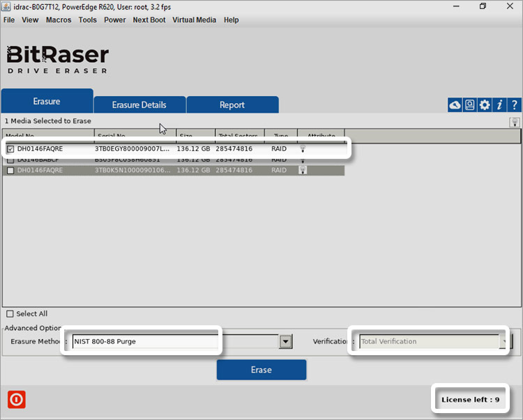Image resolution: width=523 pixels, height=420 pixels.
Task: Click the Attribute column header
Action: [321, 135]
